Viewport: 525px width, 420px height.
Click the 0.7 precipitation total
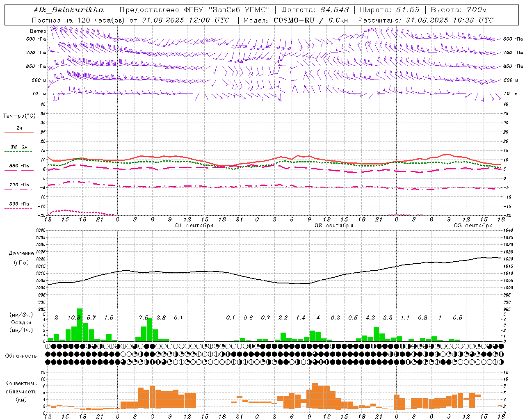266,318
